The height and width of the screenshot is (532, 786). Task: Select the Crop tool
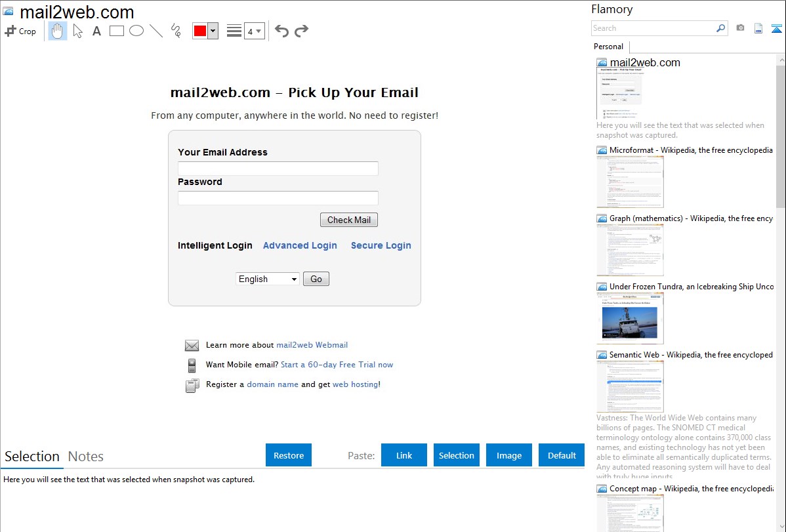(x=20, y=31)
